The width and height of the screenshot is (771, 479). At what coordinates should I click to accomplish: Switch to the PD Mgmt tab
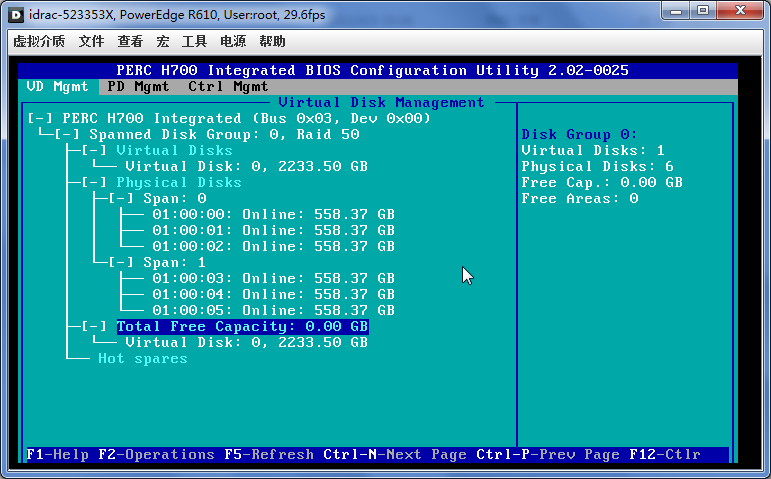point(138,87)
